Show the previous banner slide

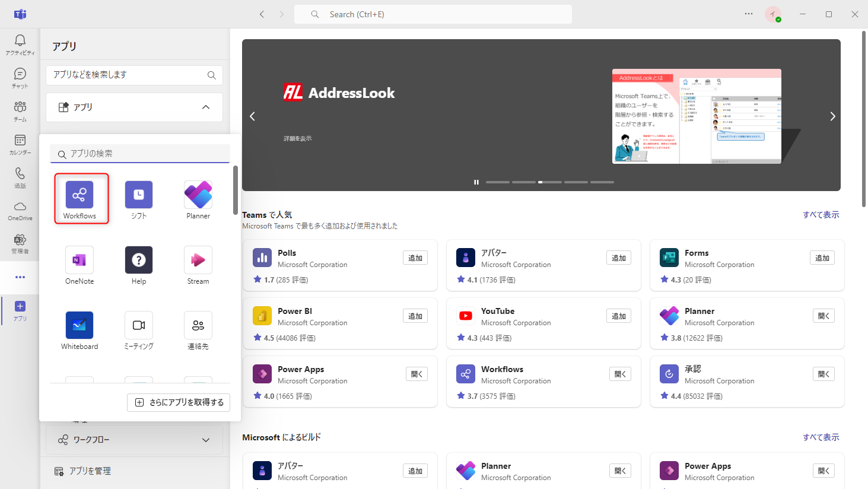pos(252,116)
